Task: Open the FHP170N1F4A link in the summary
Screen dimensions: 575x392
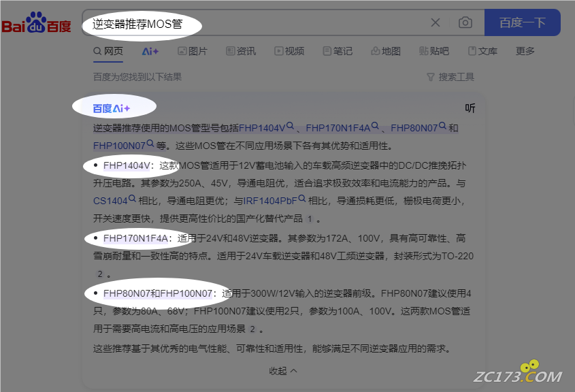Action: pyautogui.click(x=338, y=128)
